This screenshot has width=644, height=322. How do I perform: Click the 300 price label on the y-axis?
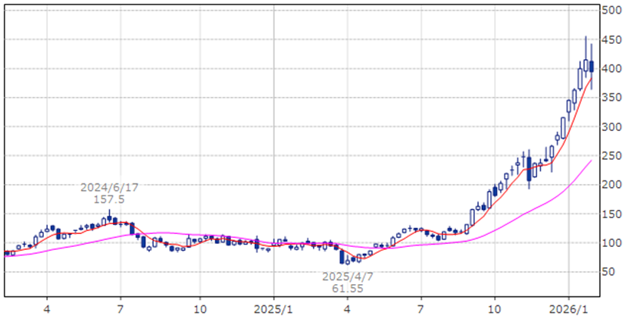pos(611,127)
